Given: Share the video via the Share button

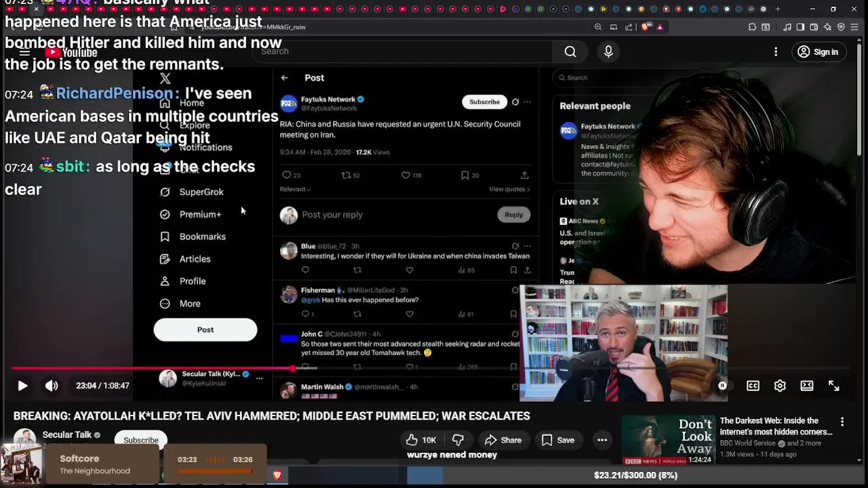Looking at the screenshot, I should [502, 440].
